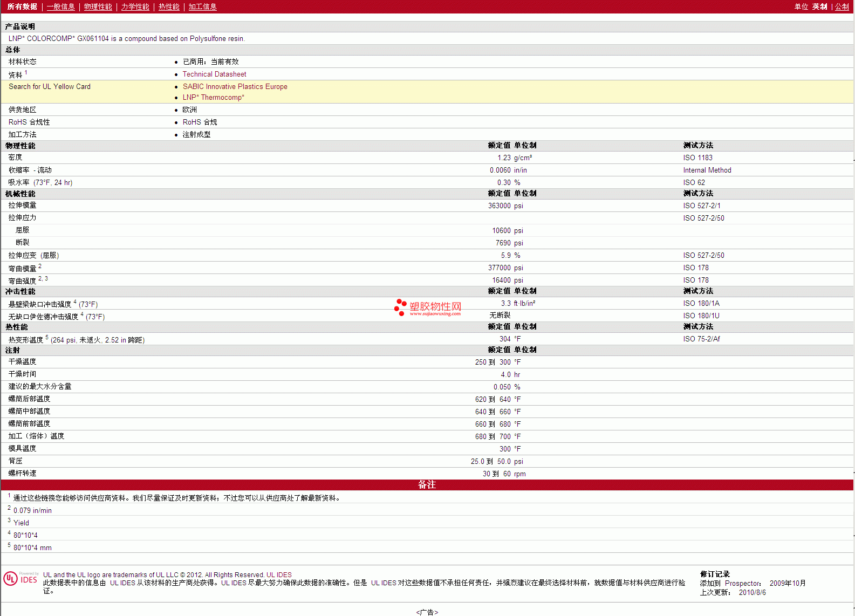Click the RoHS 合规 link
The height and width of the screenshot is (616, 855).
point(200,122)
